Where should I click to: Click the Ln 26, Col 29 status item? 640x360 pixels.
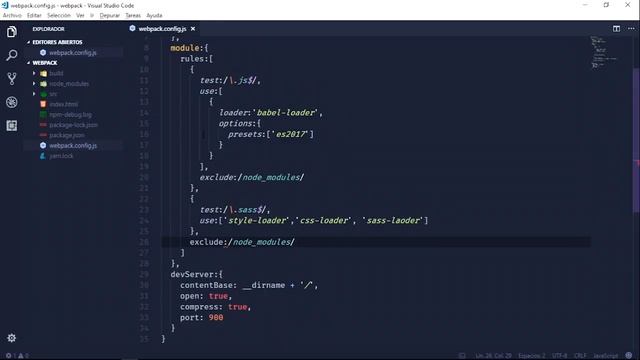(x=493, y=356)
